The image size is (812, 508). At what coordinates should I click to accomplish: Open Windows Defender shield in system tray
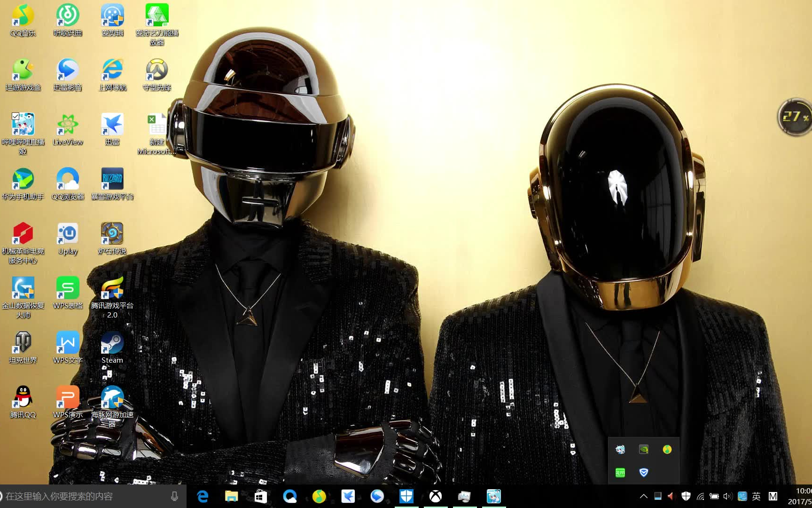686,496
